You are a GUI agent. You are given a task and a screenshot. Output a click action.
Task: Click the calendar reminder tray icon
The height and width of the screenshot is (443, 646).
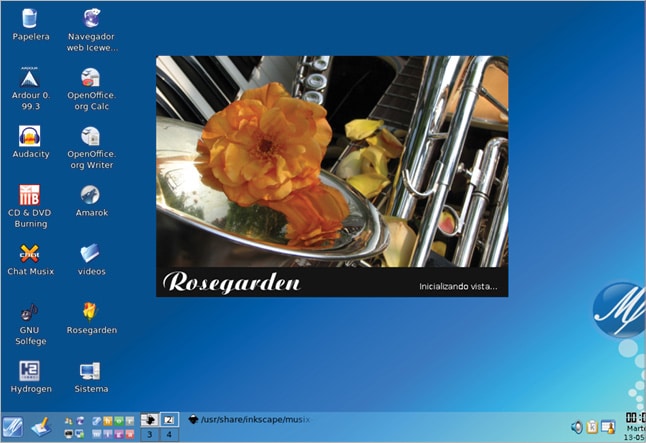tap(608, 427)
